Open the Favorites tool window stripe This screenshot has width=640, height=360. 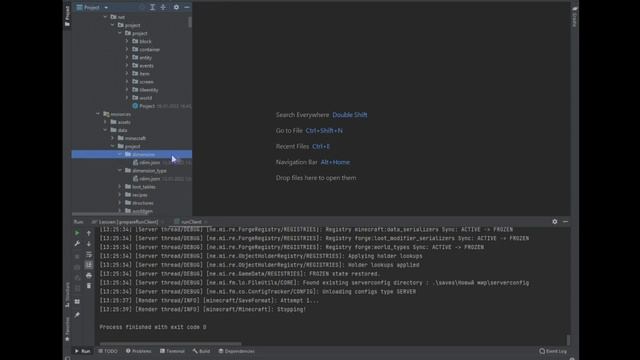67,329
